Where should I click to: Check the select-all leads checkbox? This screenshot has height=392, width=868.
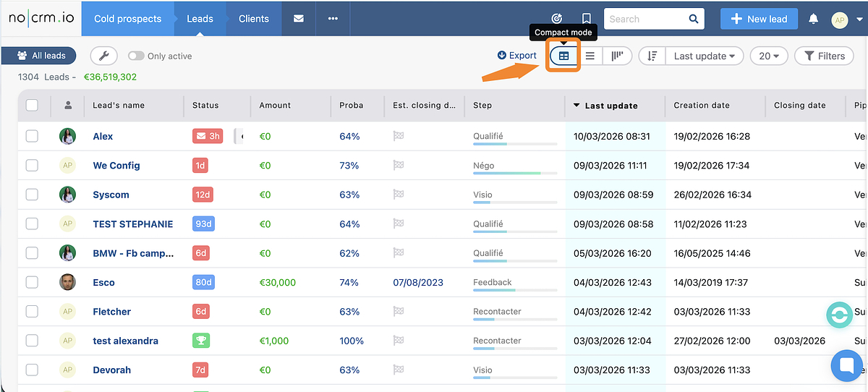coord(32,105)
